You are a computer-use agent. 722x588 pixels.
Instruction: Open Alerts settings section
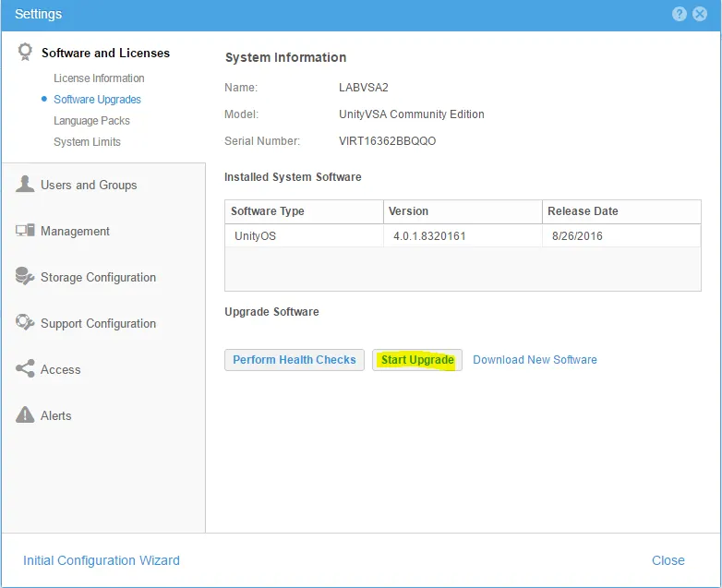55,415
